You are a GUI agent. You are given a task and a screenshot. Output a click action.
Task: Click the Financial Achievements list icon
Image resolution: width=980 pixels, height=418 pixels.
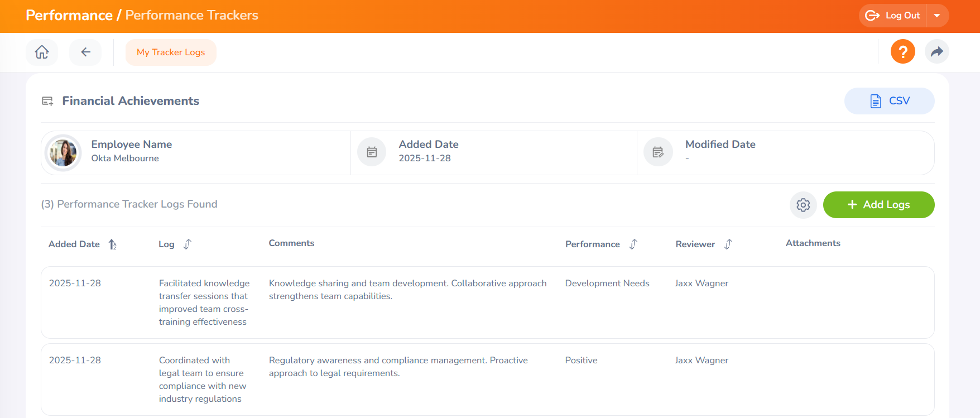tap(47, 101)
